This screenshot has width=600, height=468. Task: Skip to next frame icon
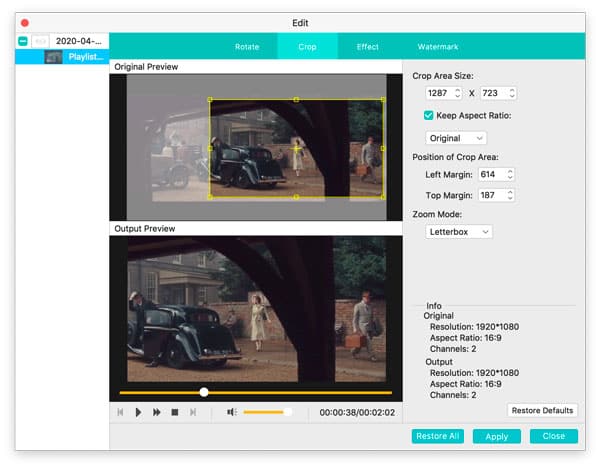point(193,412)
